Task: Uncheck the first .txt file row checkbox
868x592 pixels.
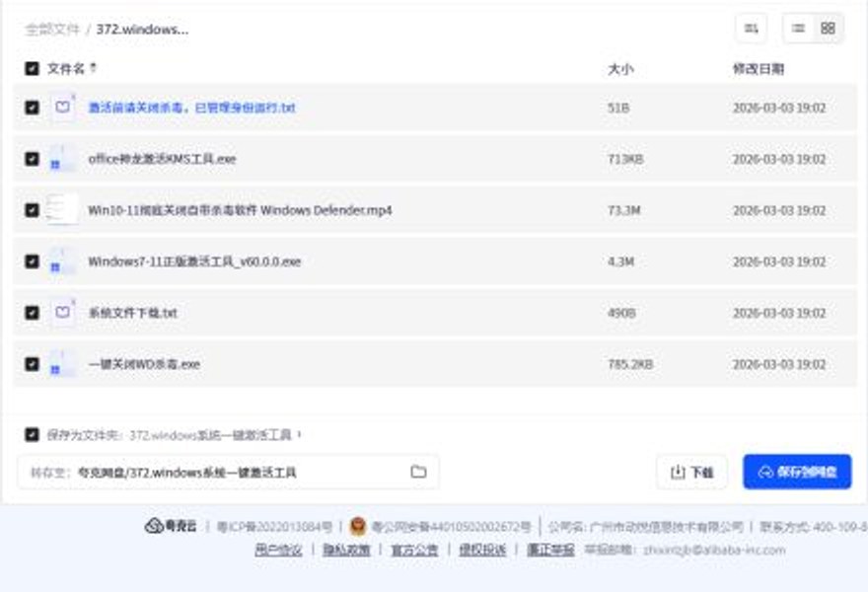Action: point(33,107)
